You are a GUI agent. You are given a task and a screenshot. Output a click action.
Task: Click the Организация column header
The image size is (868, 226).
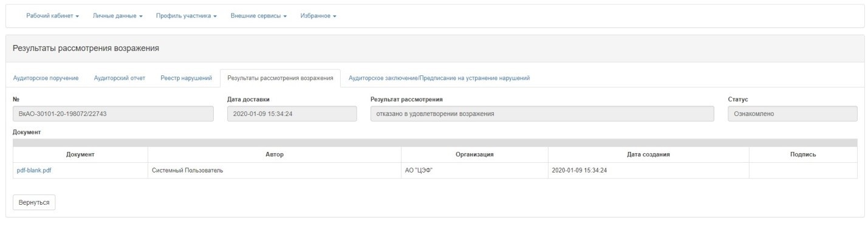point(474,155)
